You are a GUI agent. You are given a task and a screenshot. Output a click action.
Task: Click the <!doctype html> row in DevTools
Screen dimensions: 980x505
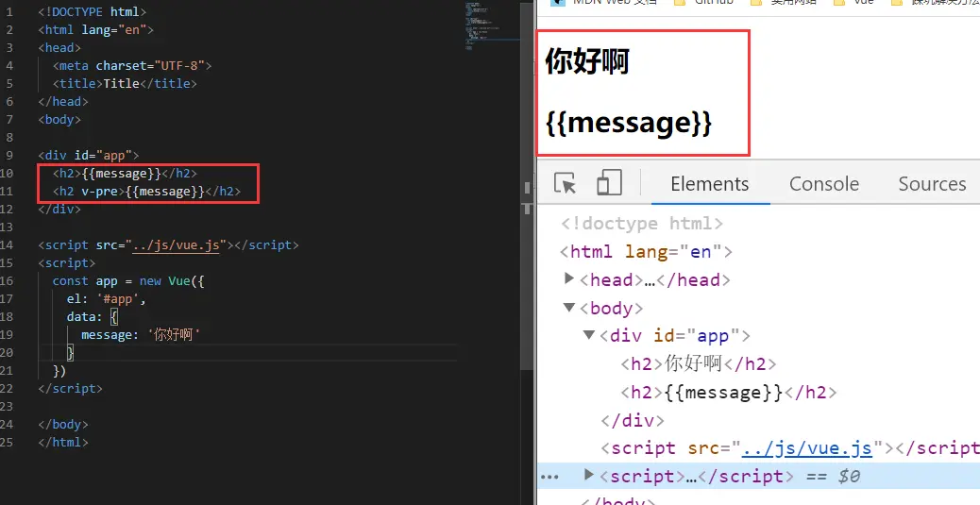click(x=641, y=224)
